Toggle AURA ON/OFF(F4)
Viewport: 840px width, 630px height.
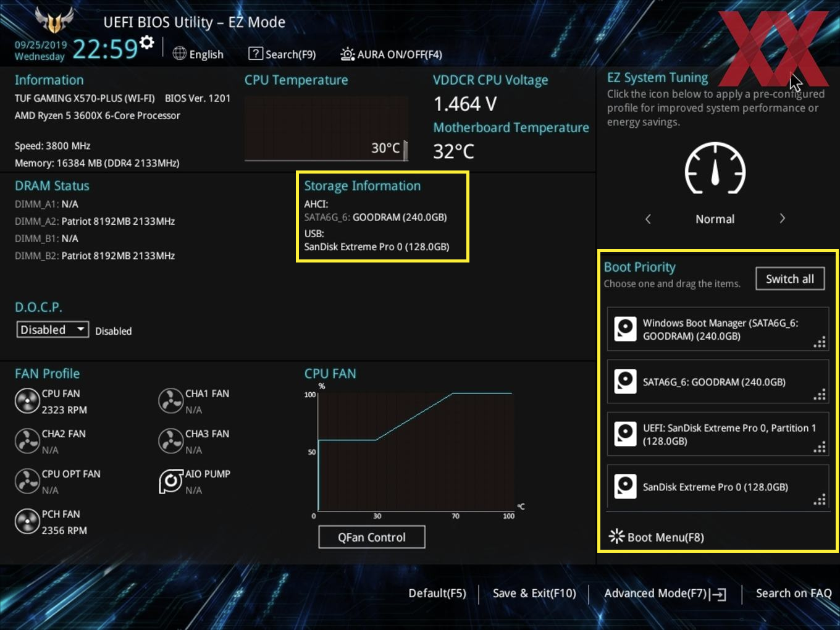(391, 54)
